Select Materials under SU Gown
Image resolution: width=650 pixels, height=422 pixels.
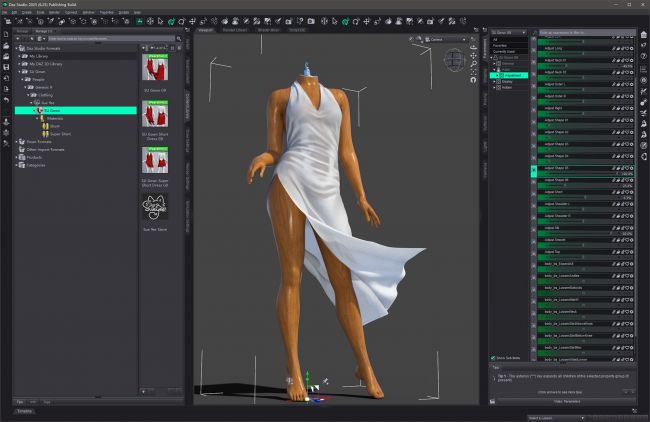click(x=54, y=117)
